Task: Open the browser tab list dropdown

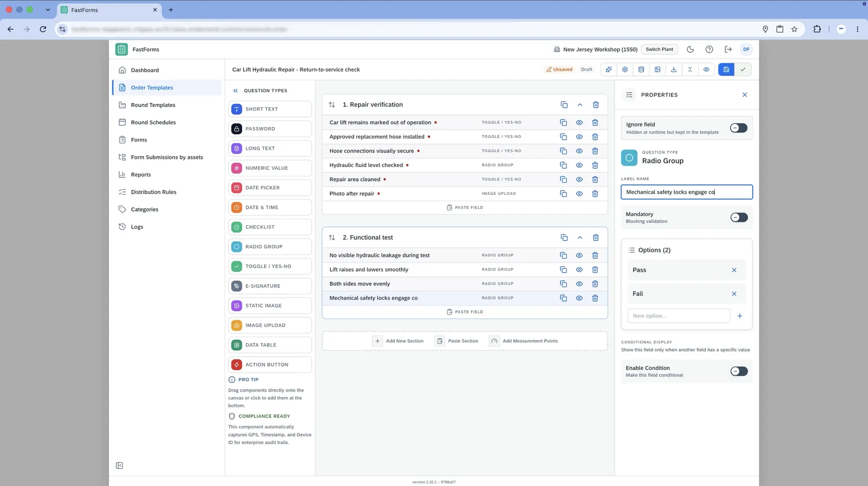Action: tap(48, 10)
